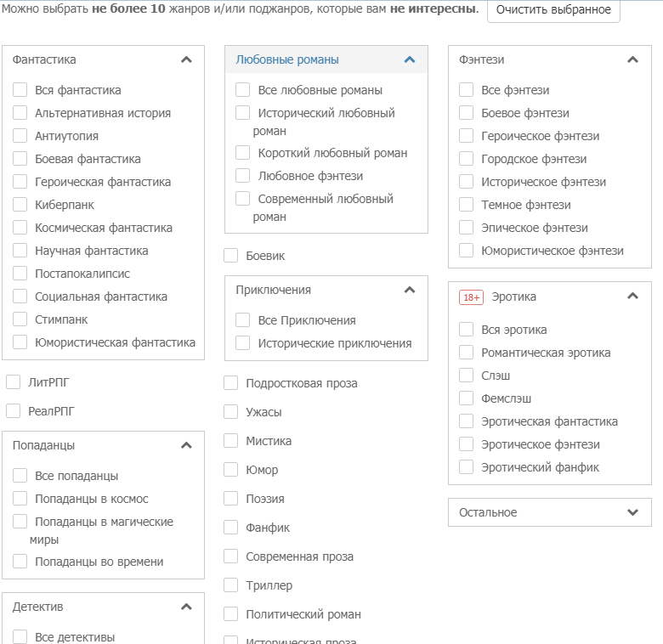Image resolution: width=663 pixels, height=644 pixels.
Task: Collapse the Детектив section chevron
Action: (187, 607)
